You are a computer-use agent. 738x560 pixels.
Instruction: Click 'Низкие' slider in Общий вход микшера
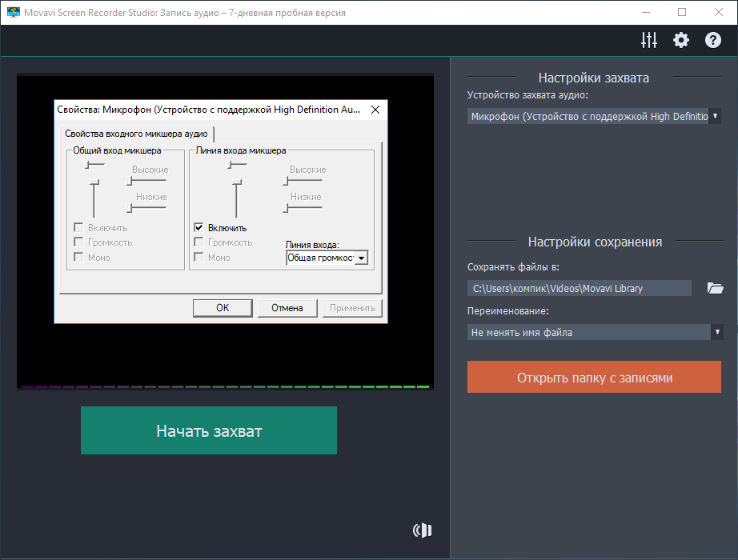146,208
